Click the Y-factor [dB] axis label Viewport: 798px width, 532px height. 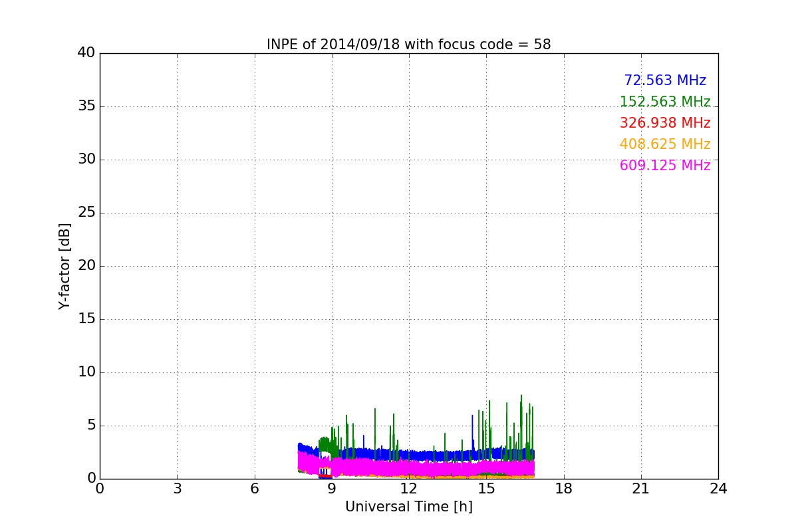(65, 266)
